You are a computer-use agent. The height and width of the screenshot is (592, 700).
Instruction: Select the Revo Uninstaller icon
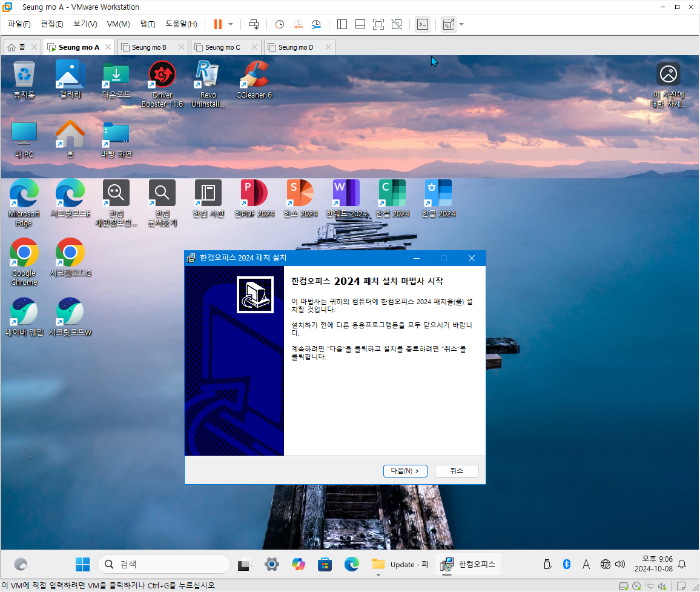(x=208, y=84)
